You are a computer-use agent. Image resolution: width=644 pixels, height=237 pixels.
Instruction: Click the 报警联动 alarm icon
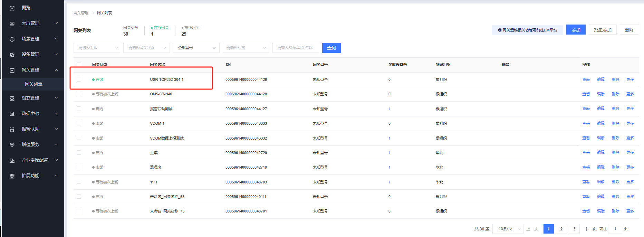tap(12, 129)
